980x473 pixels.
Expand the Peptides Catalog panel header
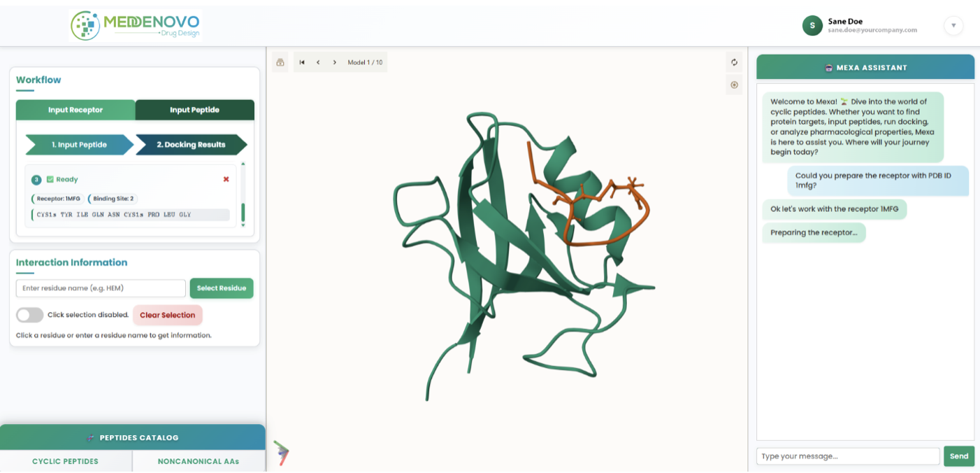pyautogui.click(x=133, y=437)
